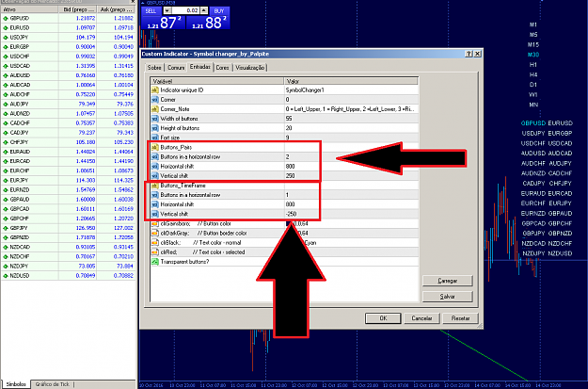Screen dimensions: 588x389
Task: Click the GBPJPY symbol icon in Market Watch
Action: click(x=6, y=228)
